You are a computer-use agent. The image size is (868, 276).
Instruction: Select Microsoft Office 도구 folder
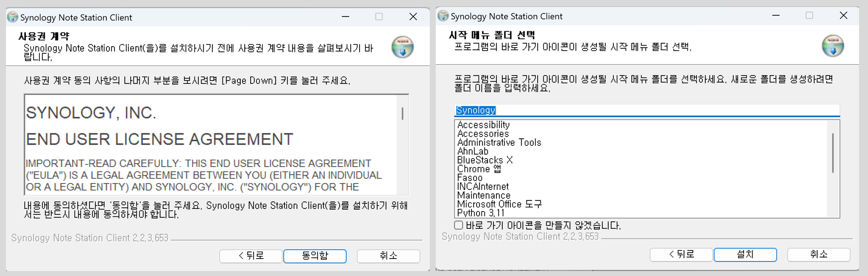(499, 204)
